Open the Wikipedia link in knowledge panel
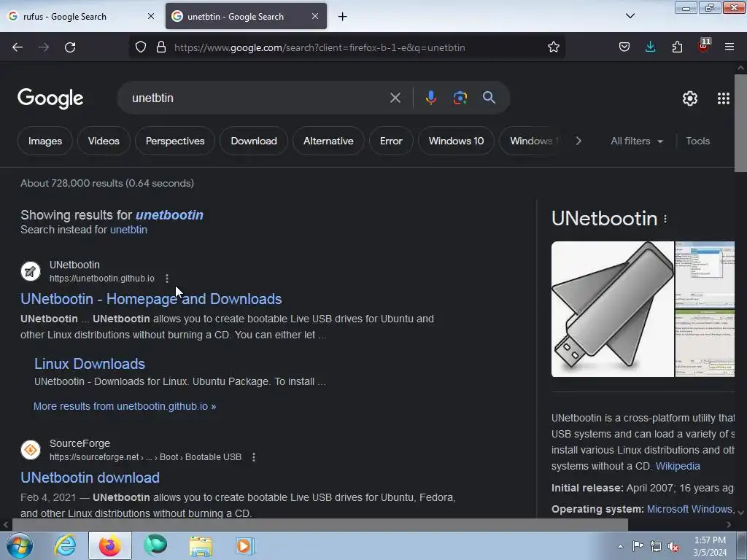 click(678, 466)
